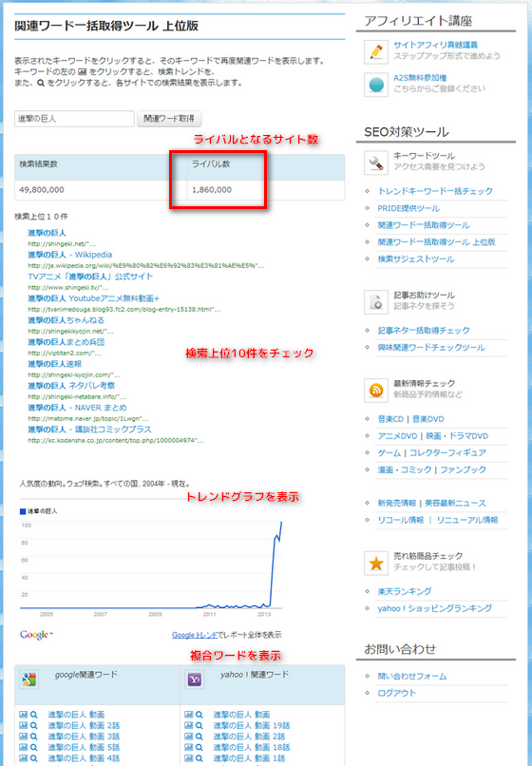Open the 進撃の巨人ちゃんねる result

(x=66, y=320)
